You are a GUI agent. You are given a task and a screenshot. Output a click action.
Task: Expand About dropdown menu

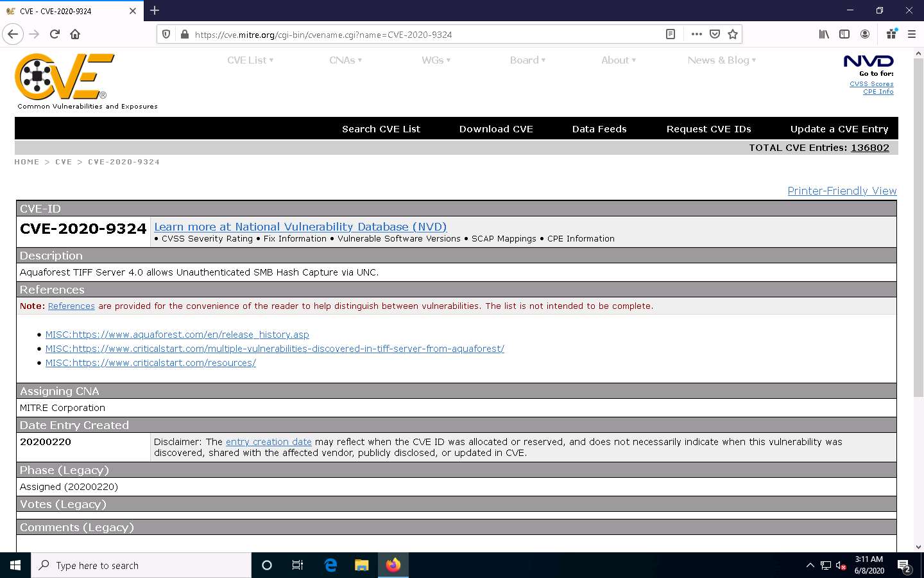619,60
